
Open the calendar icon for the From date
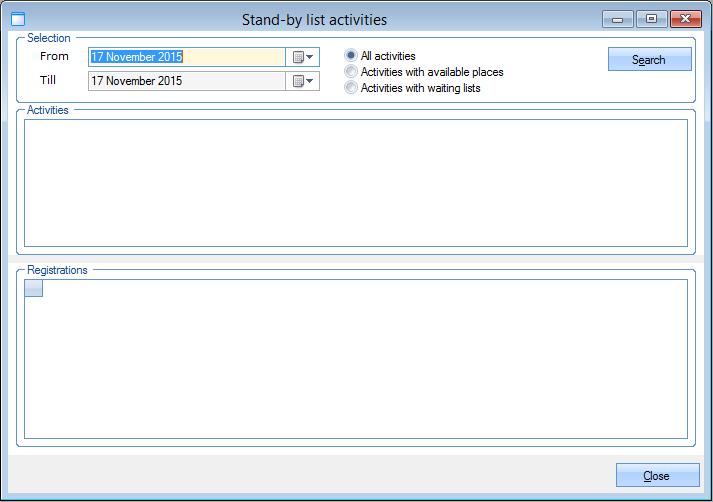point(297,57)
